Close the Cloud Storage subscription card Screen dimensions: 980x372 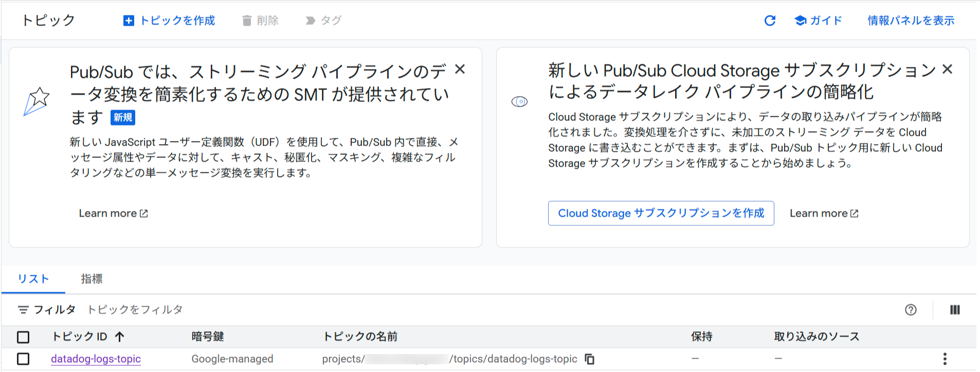(x=947, y=69)
